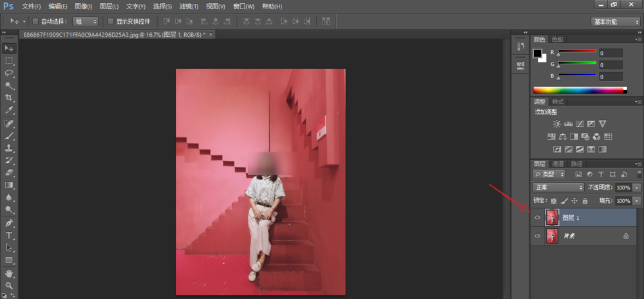
Task: Select the Lasso tool
Action: pyautogui.click(x=9, y=73)
